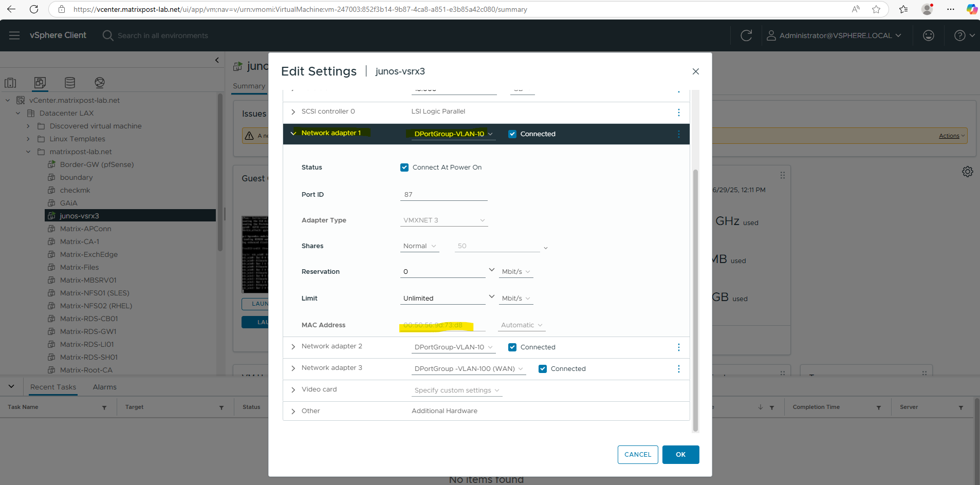Refresh vSphere data using the refresh icon
980x485 pixels.
click(x=746, y=35)
